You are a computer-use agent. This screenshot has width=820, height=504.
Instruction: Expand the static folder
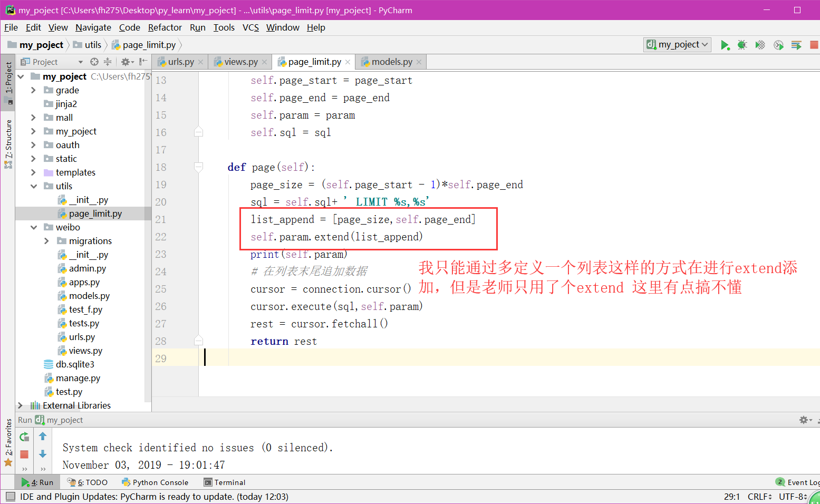click(33, 159)
